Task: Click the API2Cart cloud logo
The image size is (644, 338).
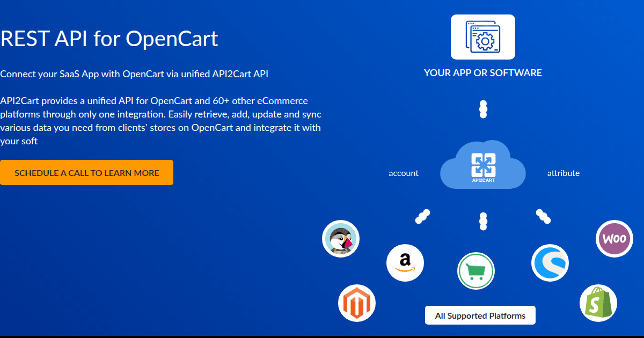Action: (483, 165)
